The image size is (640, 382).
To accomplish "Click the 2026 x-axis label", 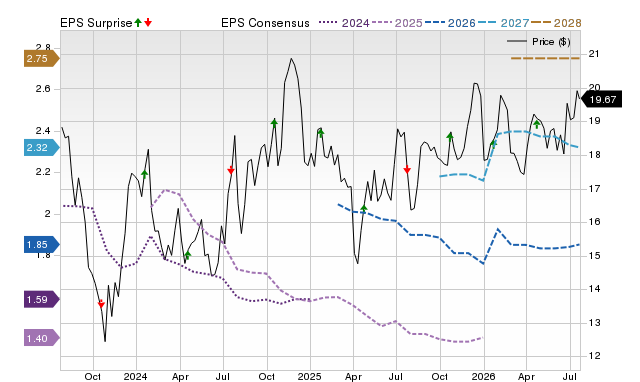I will pyautogui.click(x=484, y=376).
